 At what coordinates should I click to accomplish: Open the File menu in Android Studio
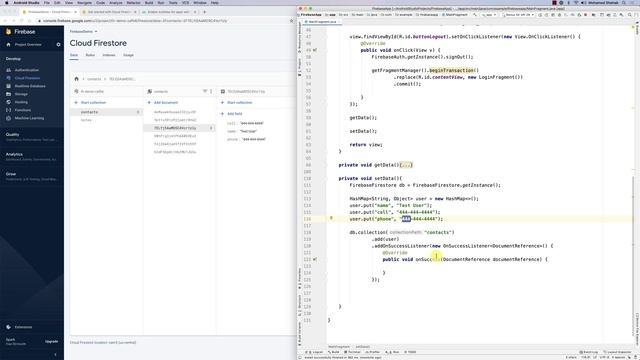point(47,3)
